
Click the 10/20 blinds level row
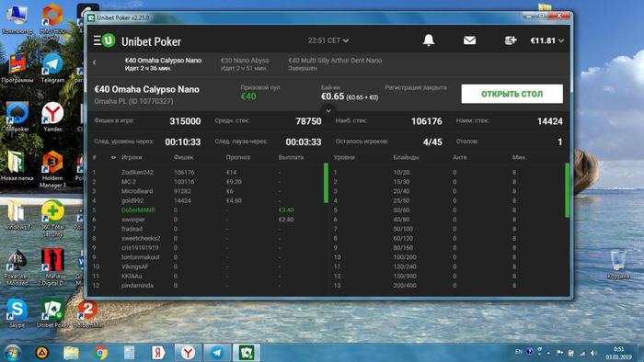pyautogui.click(x=448, y=172)
